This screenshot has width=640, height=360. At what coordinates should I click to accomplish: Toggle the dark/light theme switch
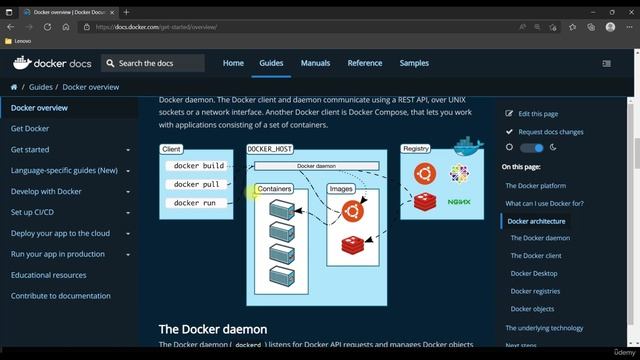coord(531,147)
